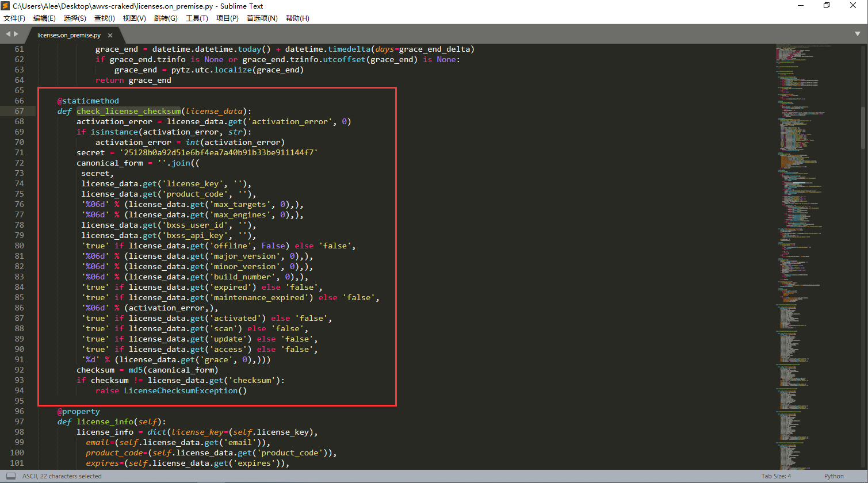This screenshot has height=483, width=868.
Task: Click the 'offline' string on line 80
Action: [231, 246]
